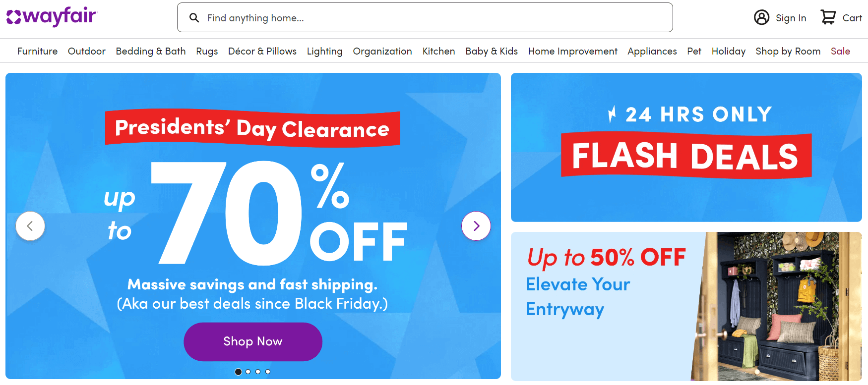
Task: Open the Sign In account icon
Action: click(761, 17)
